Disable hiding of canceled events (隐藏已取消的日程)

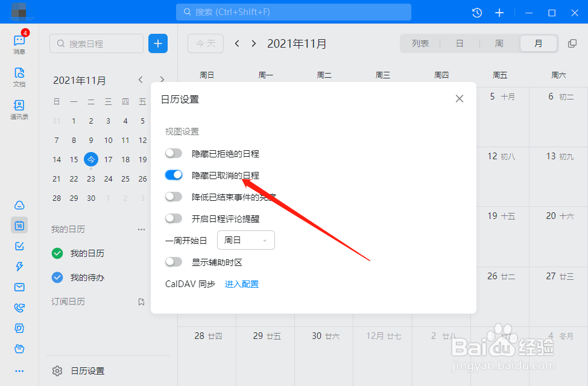pos(174,174)
